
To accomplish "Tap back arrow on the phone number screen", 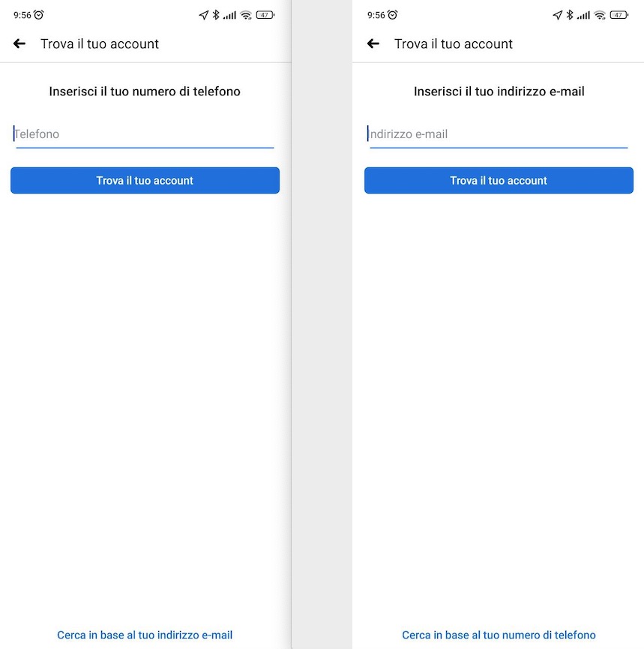I will (19, 44).
